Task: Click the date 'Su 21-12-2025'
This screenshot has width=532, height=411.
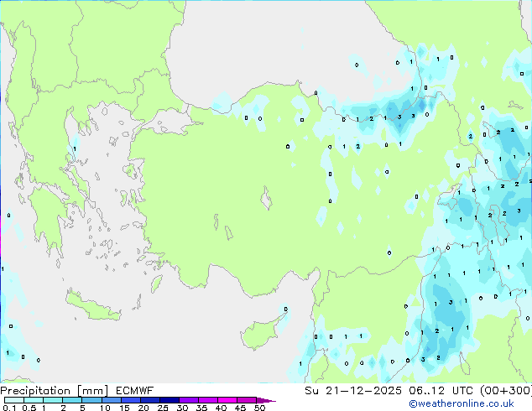Action: click(353, 391)
